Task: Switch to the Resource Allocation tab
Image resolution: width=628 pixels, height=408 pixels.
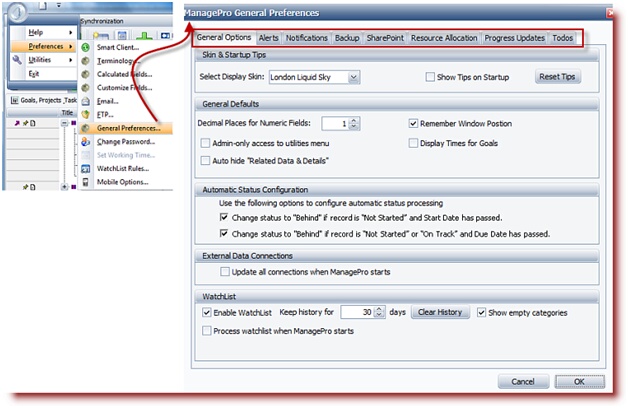Action: point(444,38)
